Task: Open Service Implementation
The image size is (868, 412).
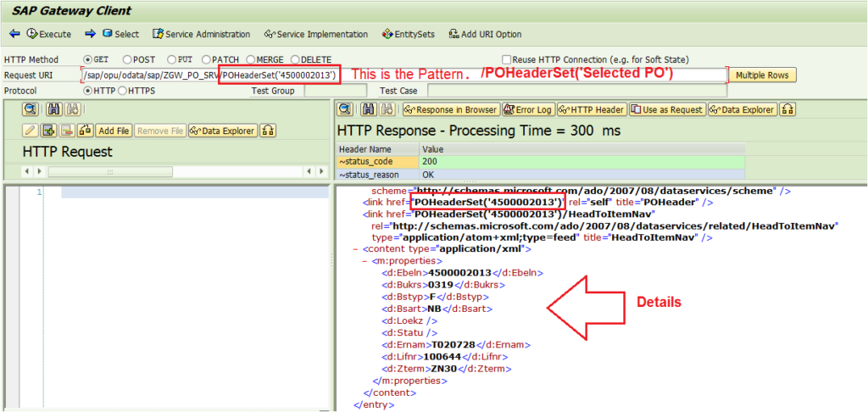Action: (316, 34)
